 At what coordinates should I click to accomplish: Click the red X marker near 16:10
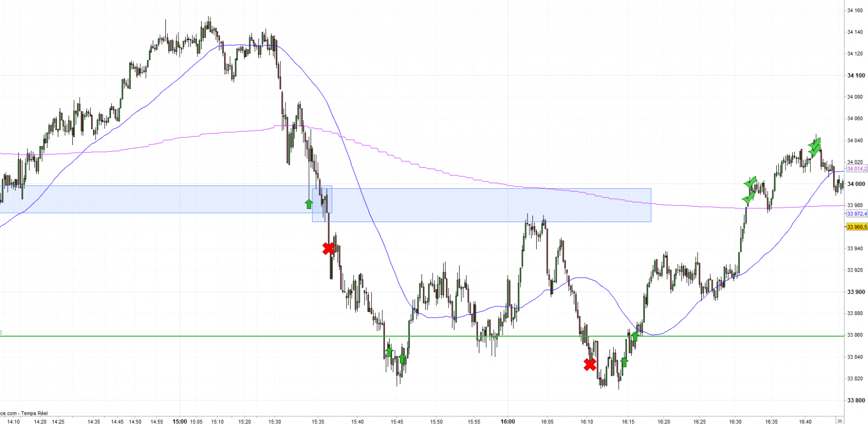590,364
